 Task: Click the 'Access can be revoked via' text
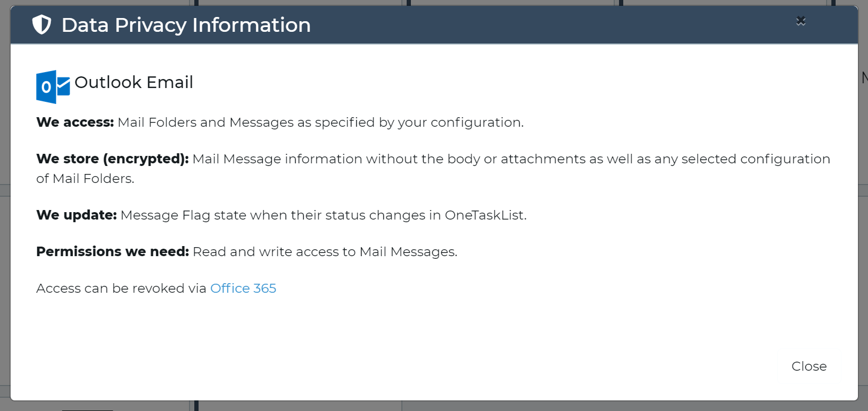tap(121, 288)
